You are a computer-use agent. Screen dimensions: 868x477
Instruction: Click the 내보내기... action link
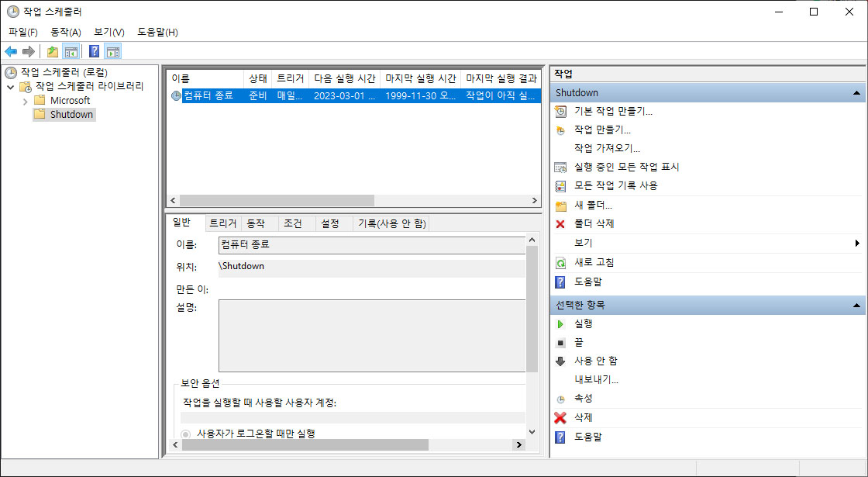(x=596, y=380)
